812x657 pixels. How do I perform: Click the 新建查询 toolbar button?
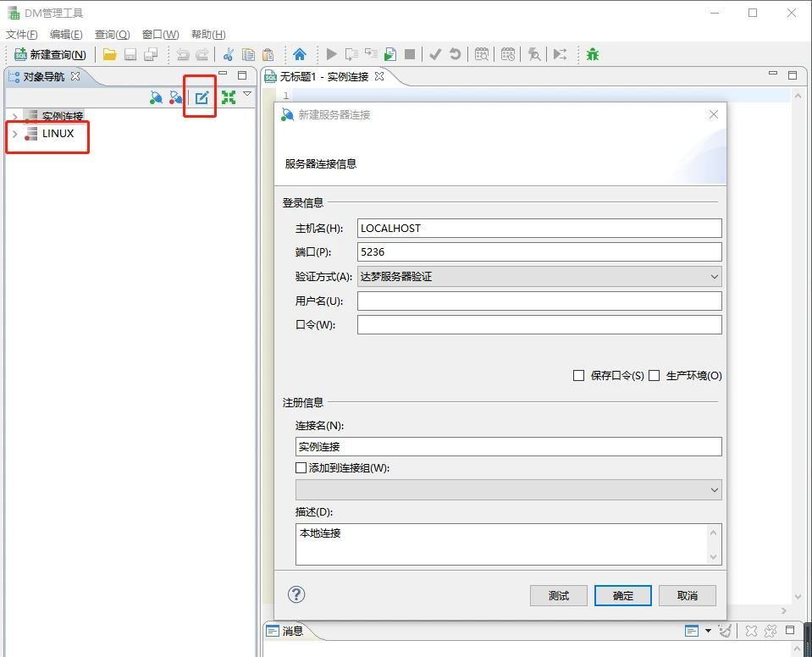51,54
